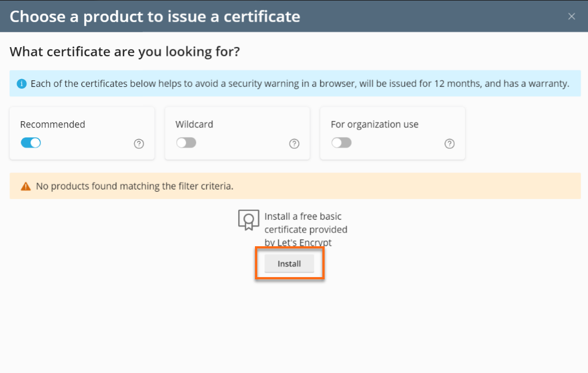Click the free basic certificate description text

[x=307, y=229]
